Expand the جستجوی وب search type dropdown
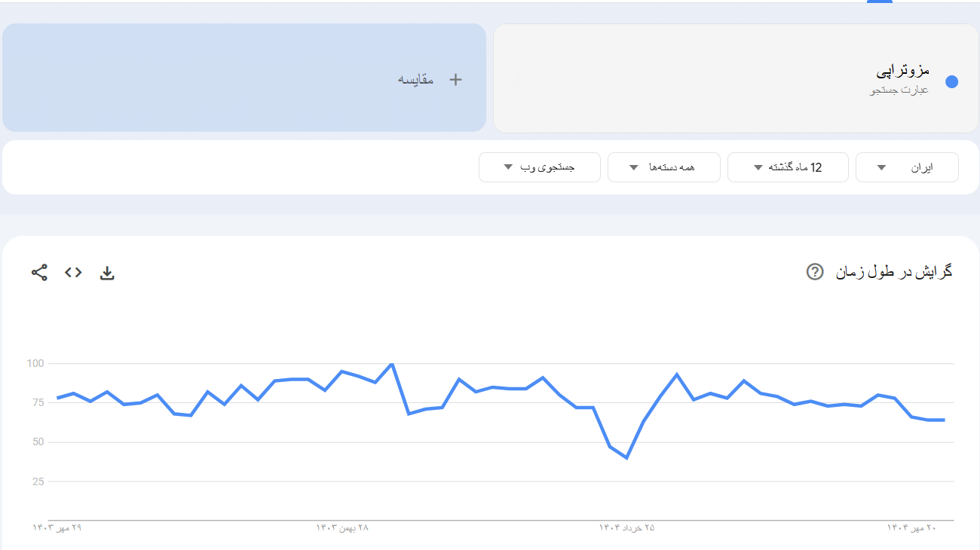 point(539,167)
